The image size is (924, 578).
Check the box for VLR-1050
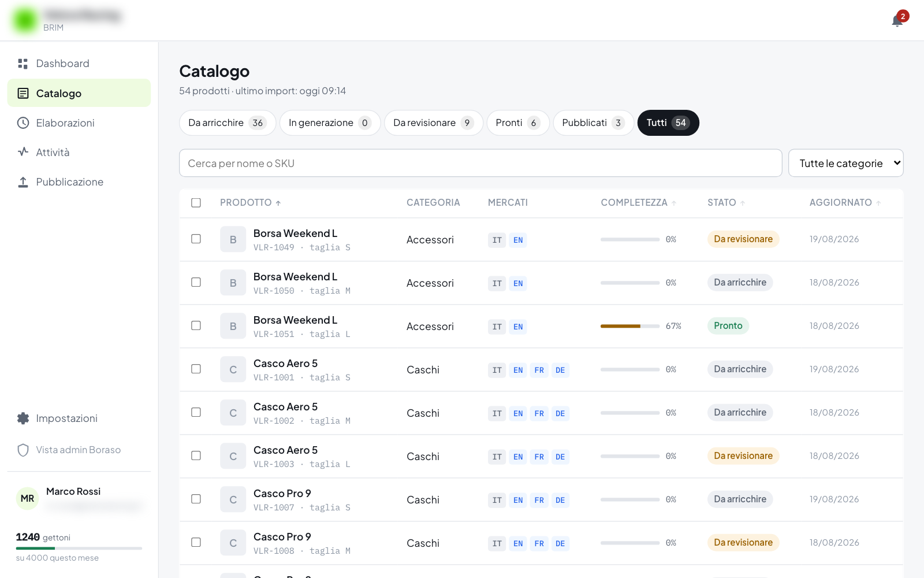(196, 282)
